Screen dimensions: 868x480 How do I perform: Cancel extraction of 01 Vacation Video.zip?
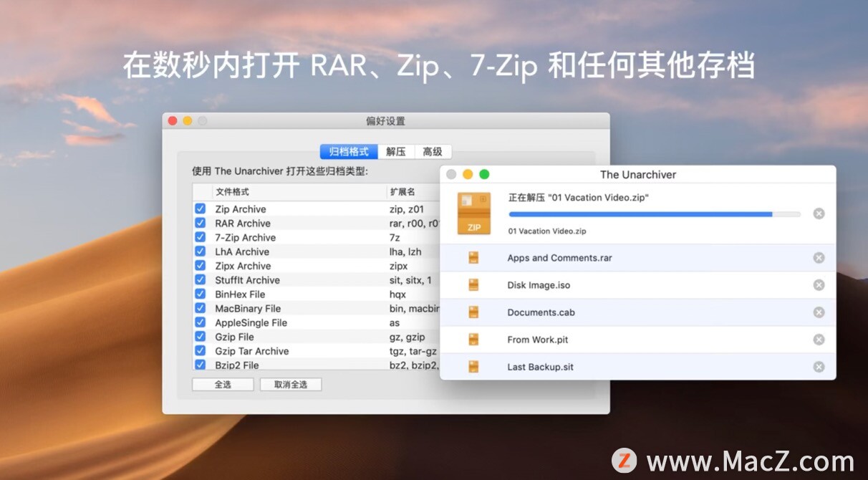pyautogui.click(x=819, y=213)
